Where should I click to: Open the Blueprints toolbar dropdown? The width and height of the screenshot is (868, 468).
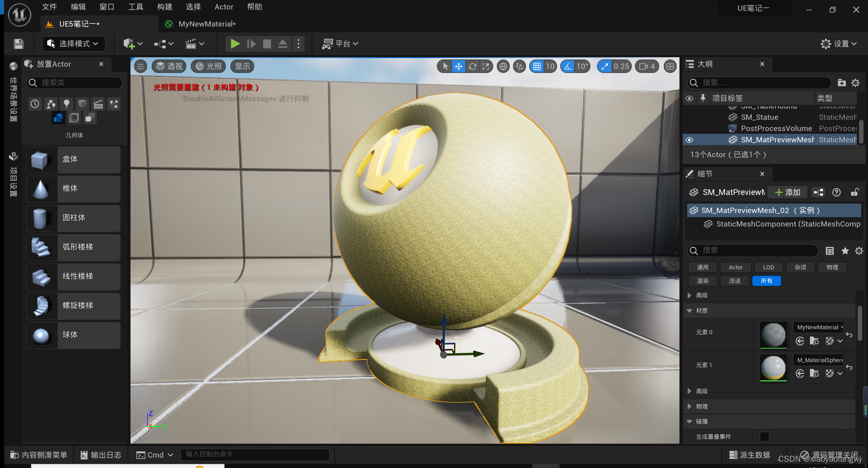[x=164, y=44]
